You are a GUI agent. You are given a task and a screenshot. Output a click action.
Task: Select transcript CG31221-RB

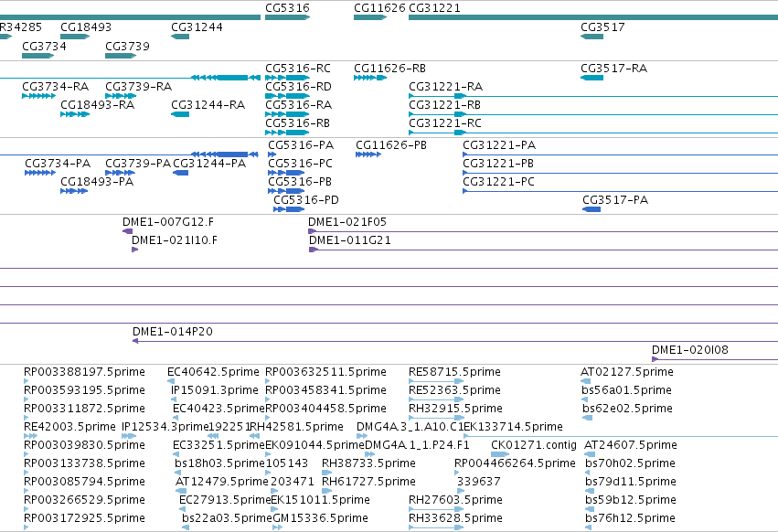pyautogui.click(x=593, y=114)
